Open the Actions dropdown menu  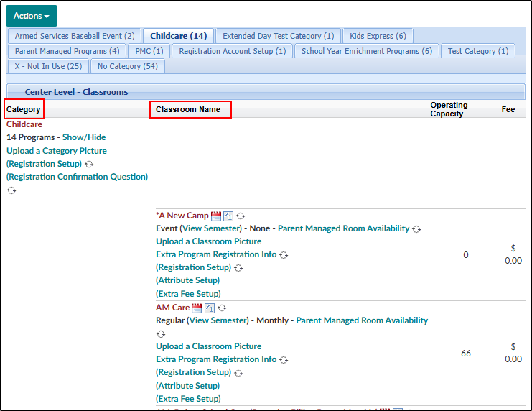tap(31, 16)
